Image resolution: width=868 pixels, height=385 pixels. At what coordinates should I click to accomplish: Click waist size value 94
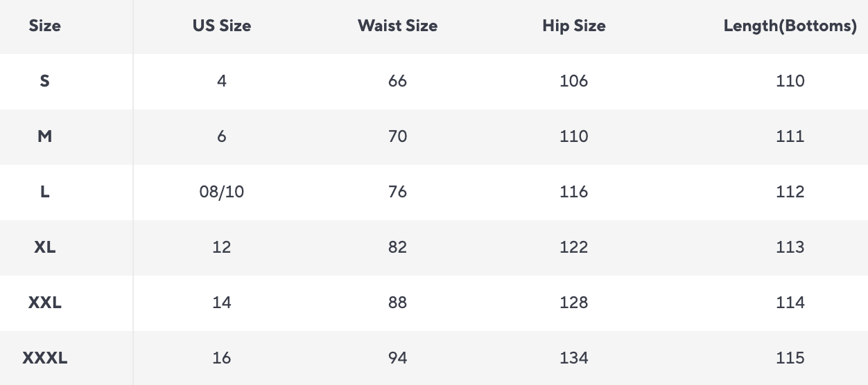coord(397,358)
